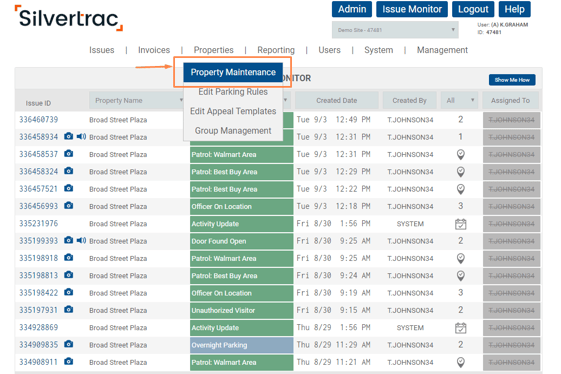Image resolution: width=561 pixels, height=374 pixels.
Task: Open issue 334928869 link
Action: point(39,327)
